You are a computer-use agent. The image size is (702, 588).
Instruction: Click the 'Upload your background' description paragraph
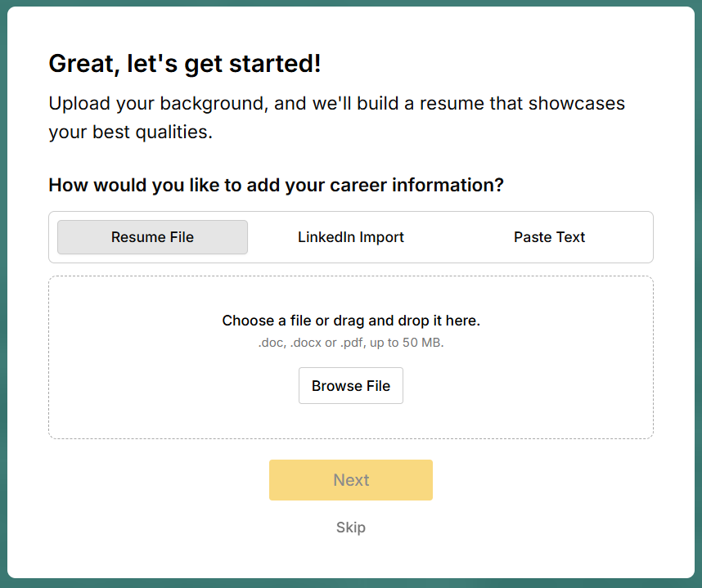[x=336, y=117]
